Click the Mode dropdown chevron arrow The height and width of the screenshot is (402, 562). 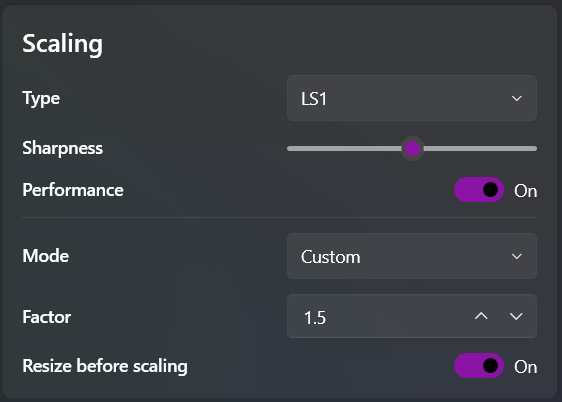pyautogui.click(x=516, y=257)
